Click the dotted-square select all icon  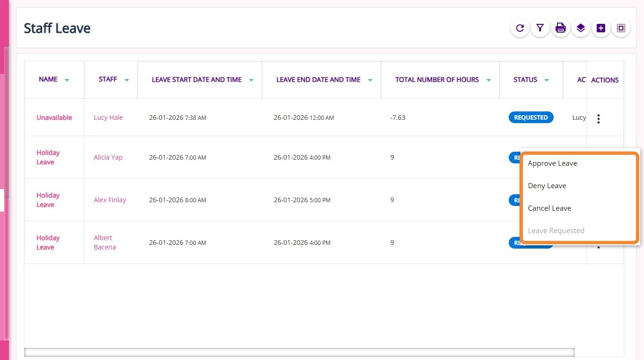coord(621,28)
